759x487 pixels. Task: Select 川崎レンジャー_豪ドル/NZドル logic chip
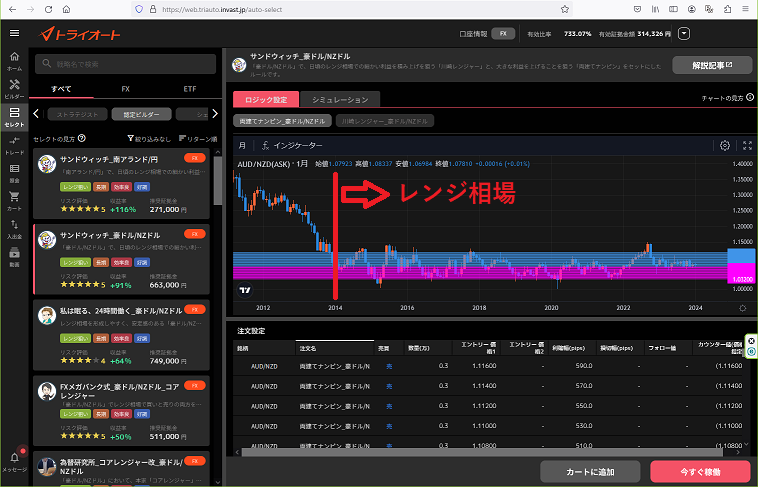pos(385,121)
